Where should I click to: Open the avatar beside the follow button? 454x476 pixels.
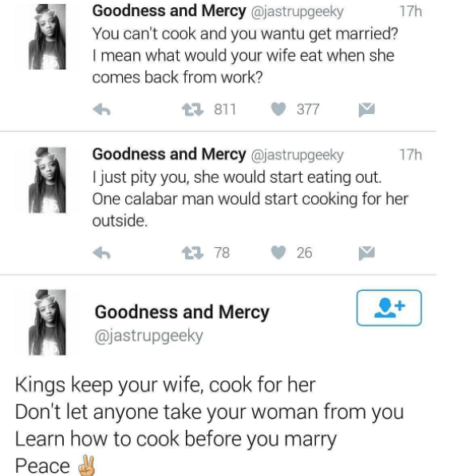pyautogui.click(x=47, y=322)
